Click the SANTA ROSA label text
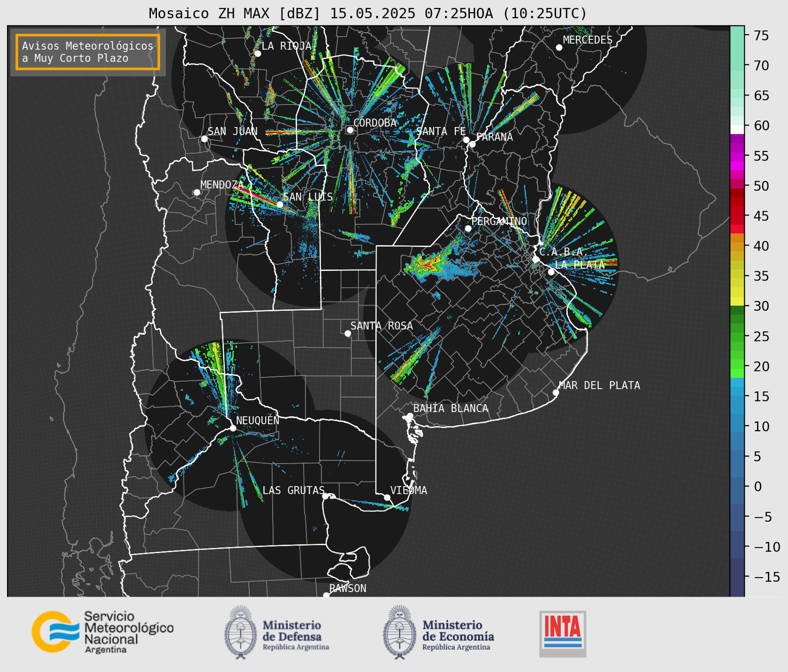 (x=382, y=326)
